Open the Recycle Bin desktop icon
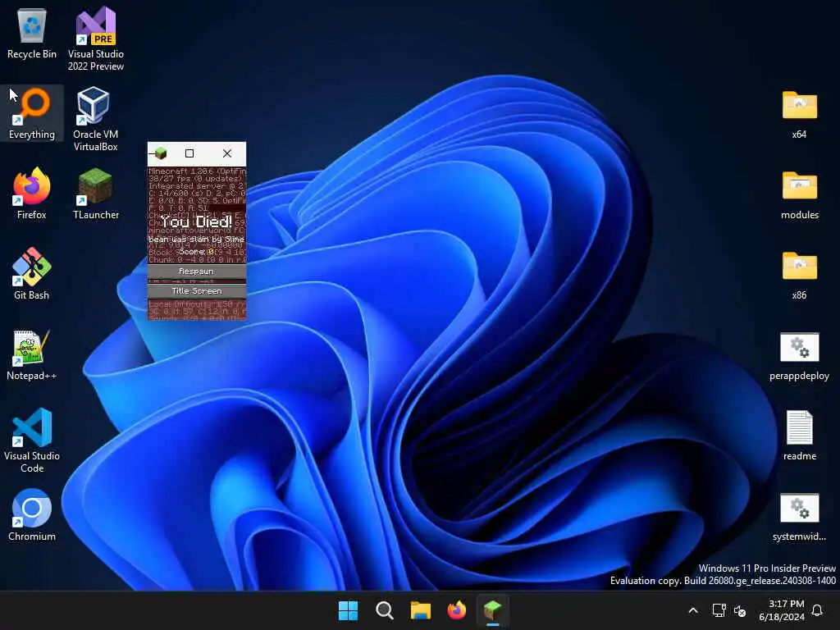The width and height of the screenshot is (840, 630). 32,33
